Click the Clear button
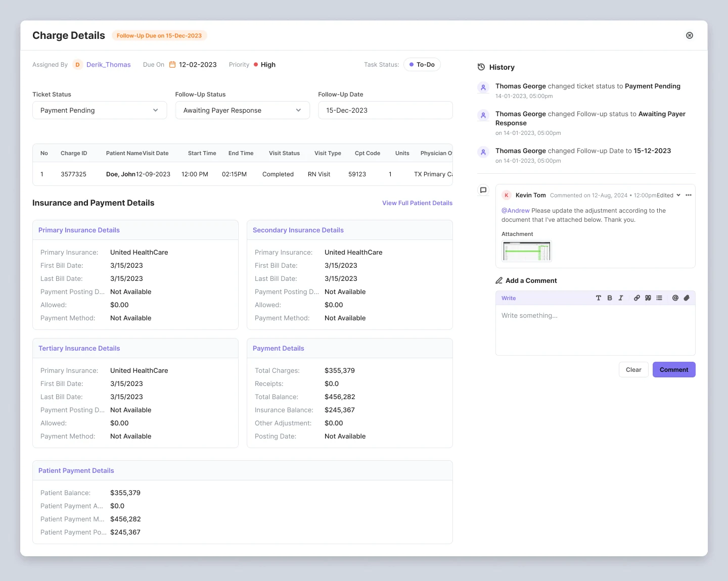Viewport: 728px width, 581px height. point(633,369)
